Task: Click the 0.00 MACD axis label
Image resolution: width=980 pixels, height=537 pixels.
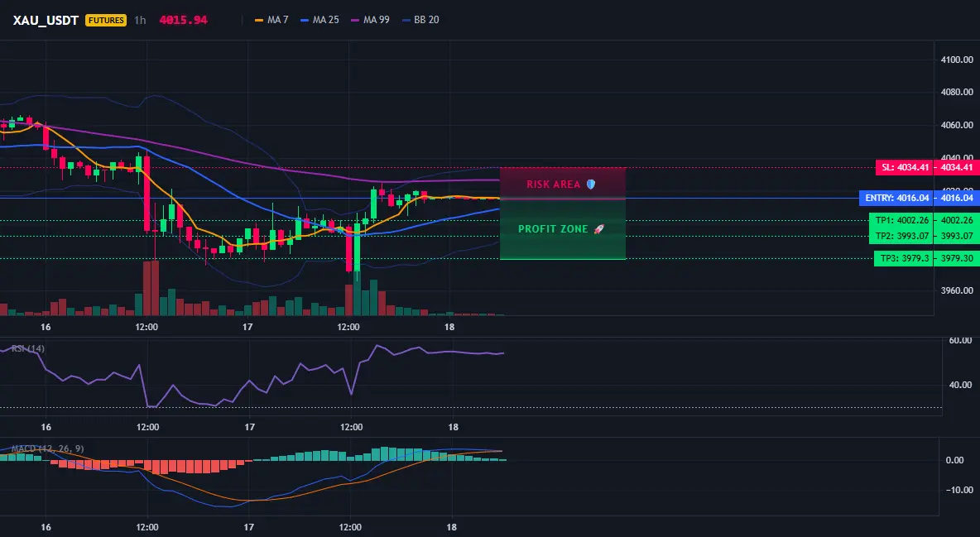Action: (955, 460)
